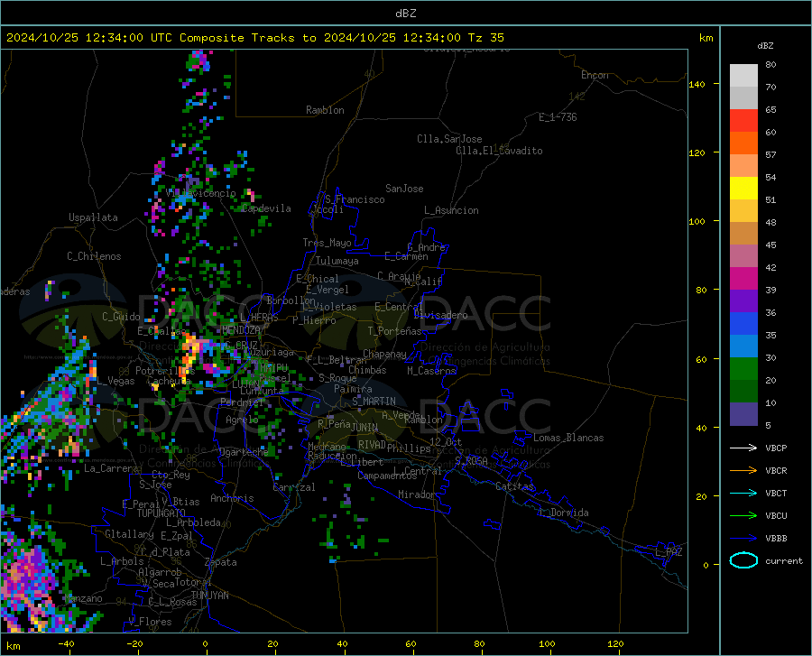812x656 pixels.
Task: Click the white VBCP arrow in legend
Action: 743,448
